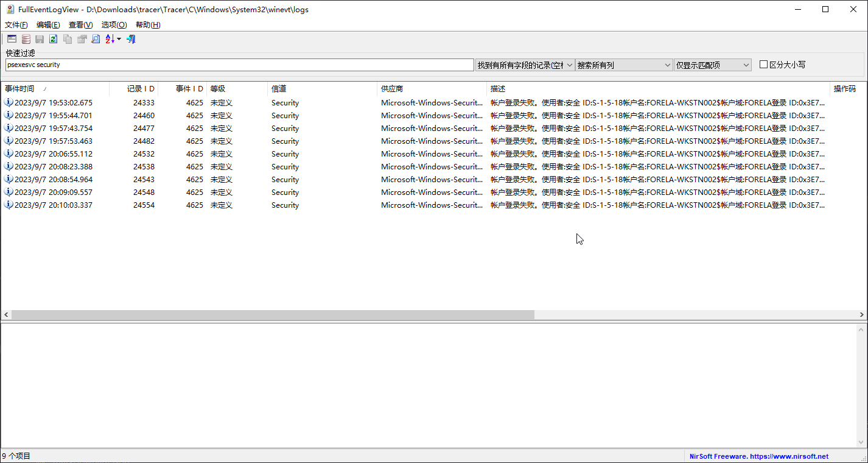Sort by the 事件 ID column header
This screenshot has width=868, height=463.
[x=183, y=89]
